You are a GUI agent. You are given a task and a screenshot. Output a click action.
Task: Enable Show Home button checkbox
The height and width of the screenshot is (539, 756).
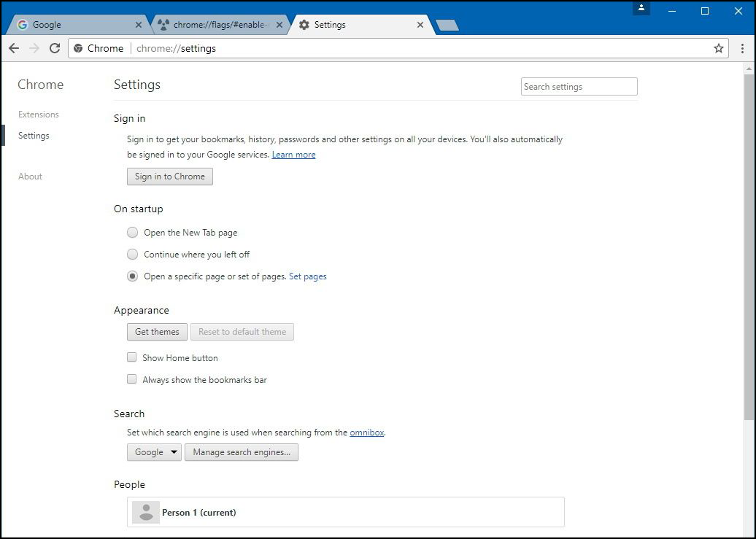[x=131, y=357]
